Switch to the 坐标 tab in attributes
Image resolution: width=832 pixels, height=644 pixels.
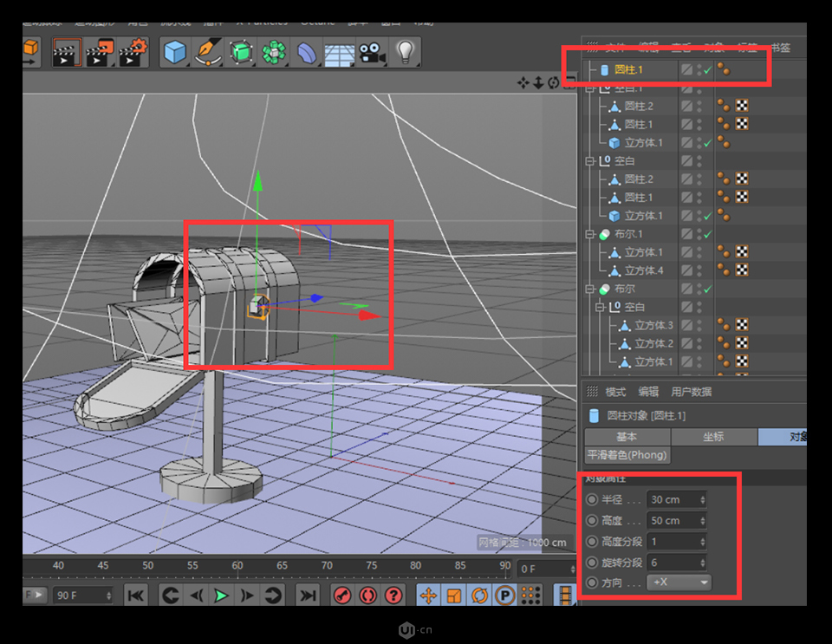pyautogui.click(x=714, y=437)
